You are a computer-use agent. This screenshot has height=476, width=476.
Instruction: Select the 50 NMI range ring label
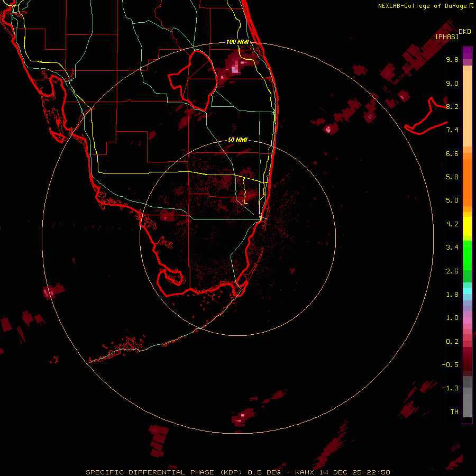pyautogui.click(x=237, y=140)
